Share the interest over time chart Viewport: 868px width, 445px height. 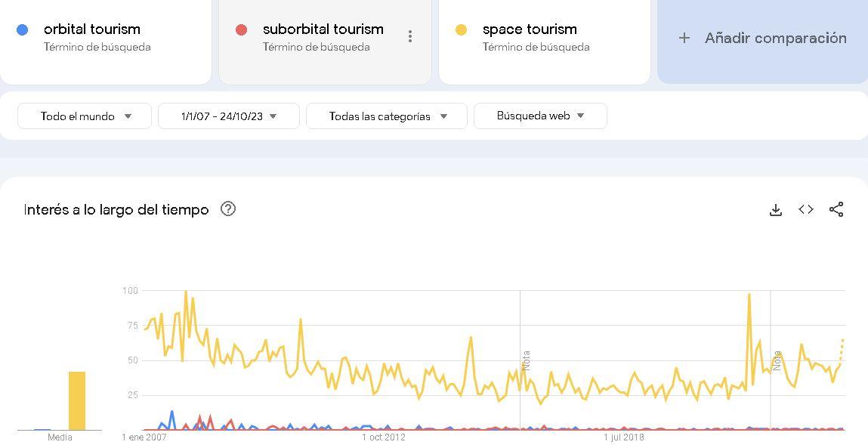836,209
